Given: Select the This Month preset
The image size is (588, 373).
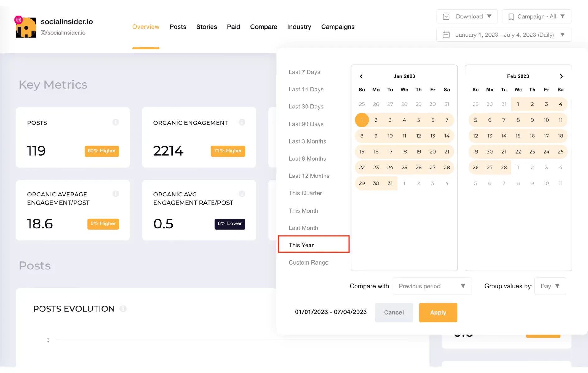Looking at the screenshot, I should point(303,211).
